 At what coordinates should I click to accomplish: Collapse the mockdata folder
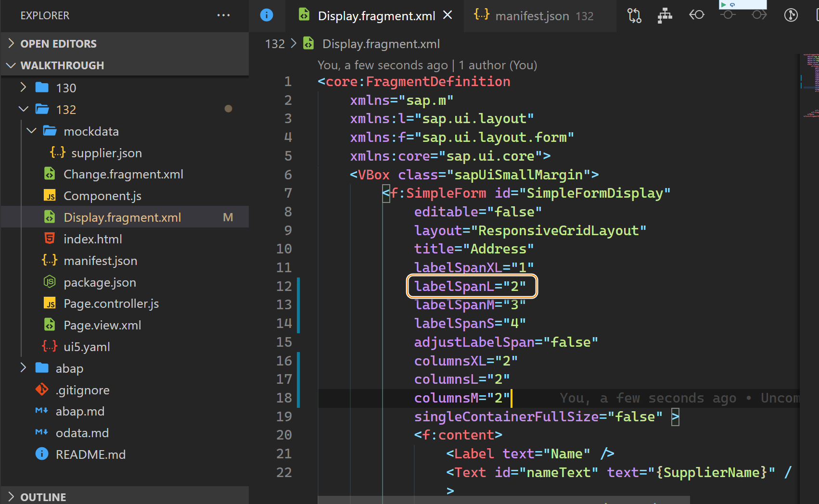[x=90, y=131]
